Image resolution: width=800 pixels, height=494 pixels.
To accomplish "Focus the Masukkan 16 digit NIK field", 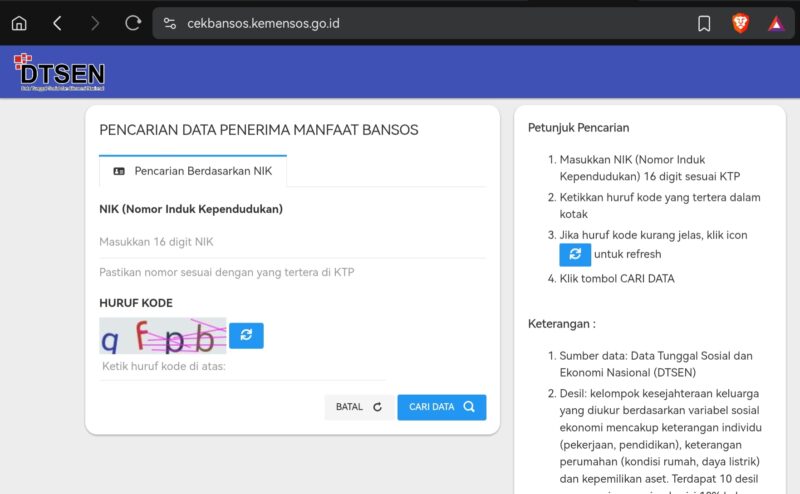I will (292, 242).
